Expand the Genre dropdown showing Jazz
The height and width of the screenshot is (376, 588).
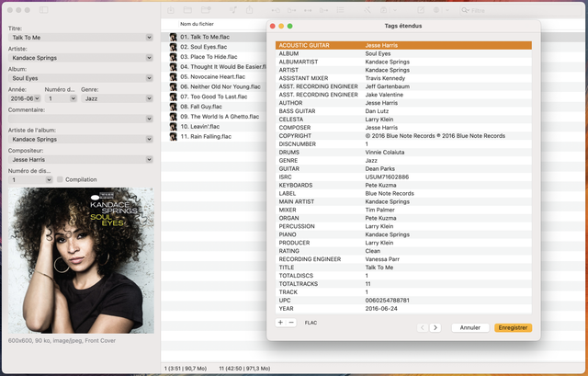pyautogui.click(x=149, y=97)
